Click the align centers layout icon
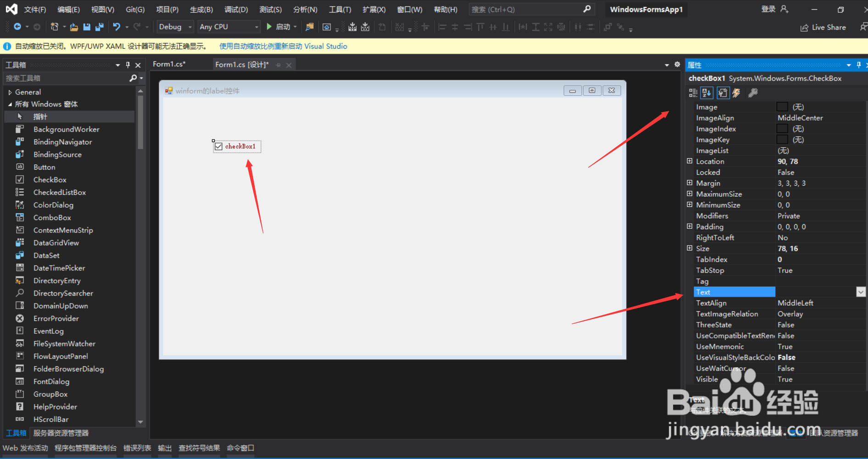This screenshot has height=459, width=868. pos(455,27)
